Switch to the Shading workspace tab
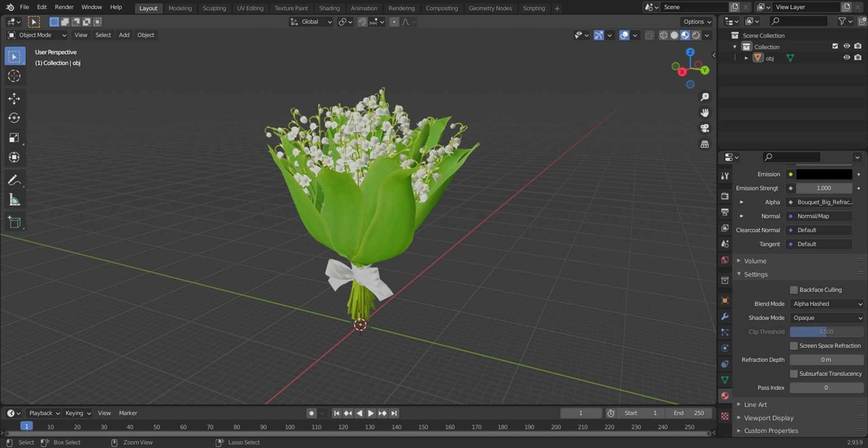This screenshot has height=448, width=868. click(329, 8)
